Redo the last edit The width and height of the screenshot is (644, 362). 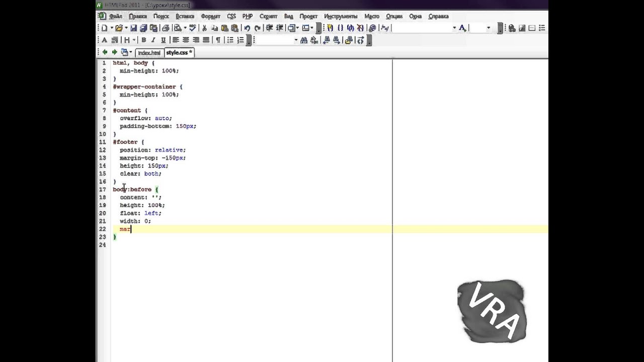pyautogui.click(x=257, y=28)
